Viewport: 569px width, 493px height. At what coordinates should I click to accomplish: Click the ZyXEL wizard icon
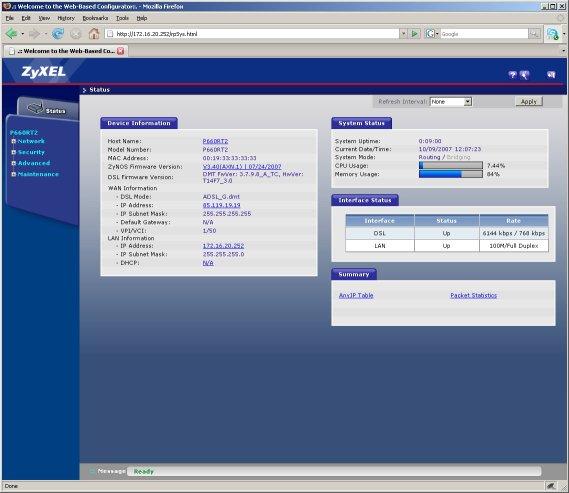(x=524, y=75)
